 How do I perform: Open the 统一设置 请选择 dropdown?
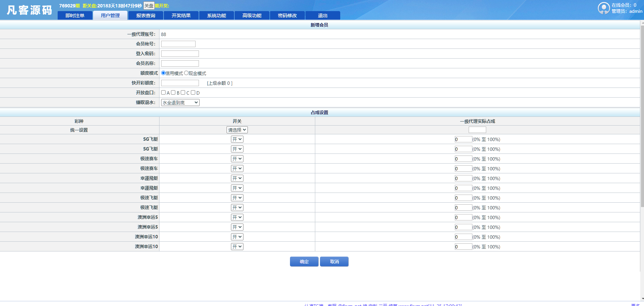(237, 130)
